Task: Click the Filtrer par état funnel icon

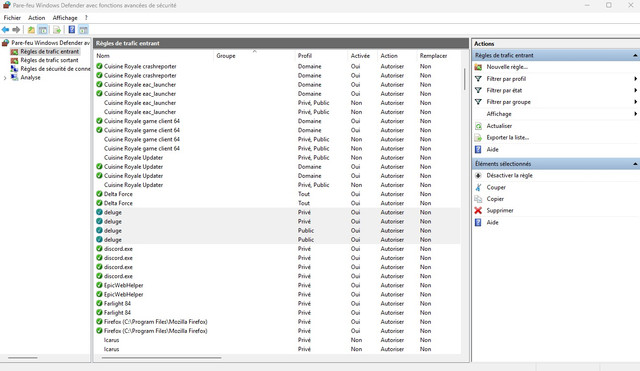Action: [x=478, y=90]
